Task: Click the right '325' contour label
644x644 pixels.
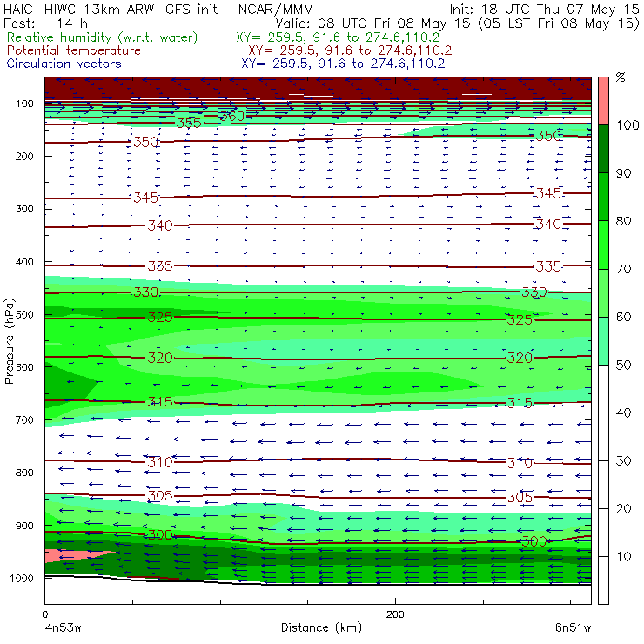Action: click(x=520, y=320)
